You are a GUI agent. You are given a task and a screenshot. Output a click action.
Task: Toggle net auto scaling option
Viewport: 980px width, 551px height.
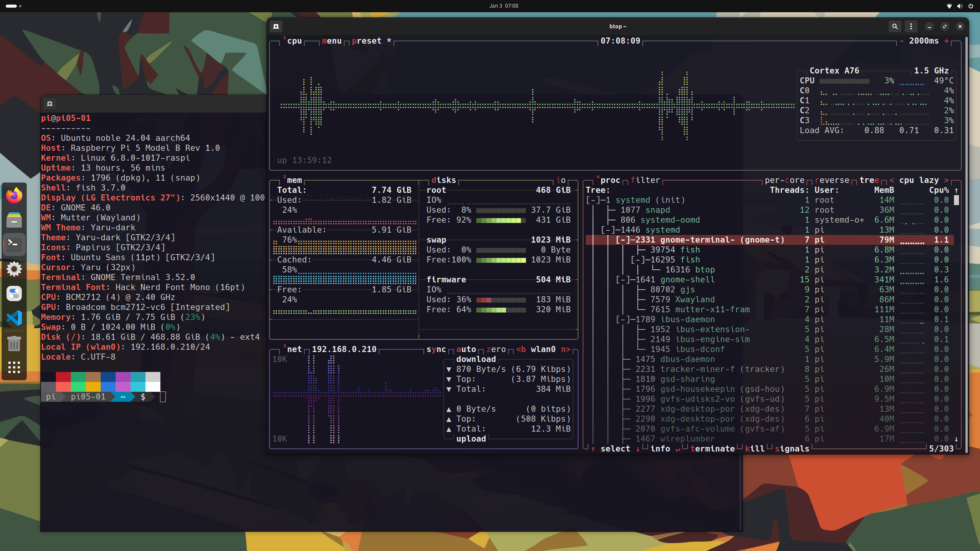(466, 349)
